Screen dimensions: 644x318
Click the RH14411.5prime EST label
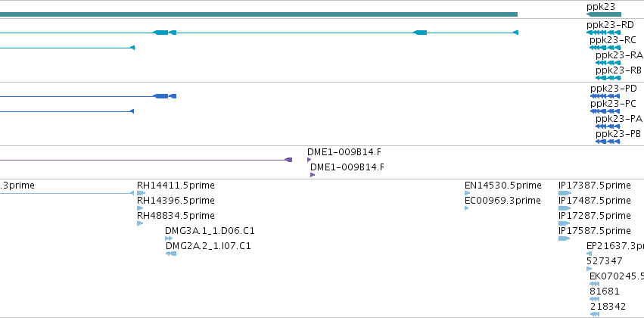coord(176,185)
